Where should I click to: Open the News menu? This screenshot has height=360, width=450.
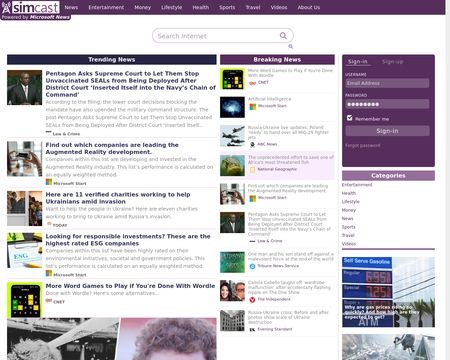(x=71, y=7)
